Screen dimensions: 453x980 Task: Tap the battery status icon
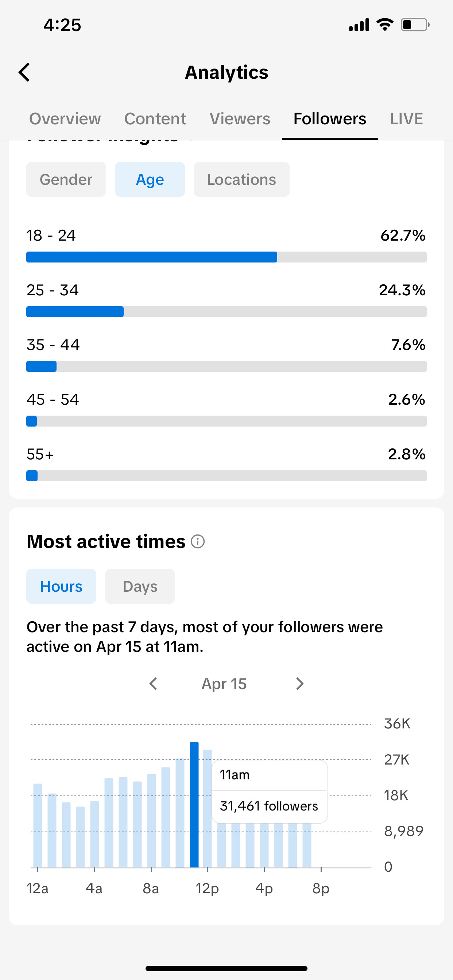tap(415, 25)
